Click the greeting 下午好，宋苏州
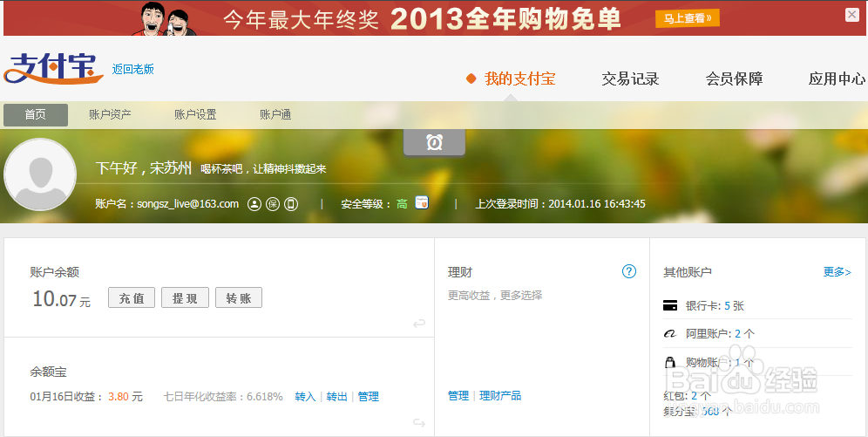Viewport: 868px width, 437px height. coord(144,167)
